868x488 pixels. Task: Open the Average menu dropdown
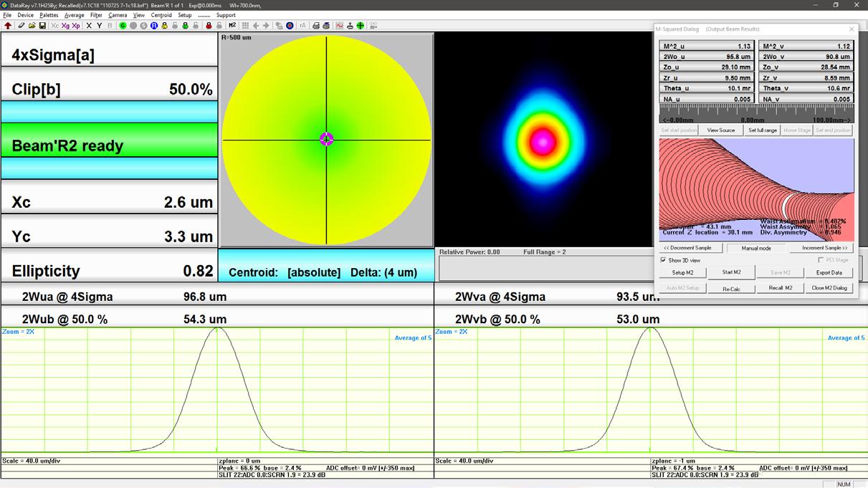click(74, 15)
